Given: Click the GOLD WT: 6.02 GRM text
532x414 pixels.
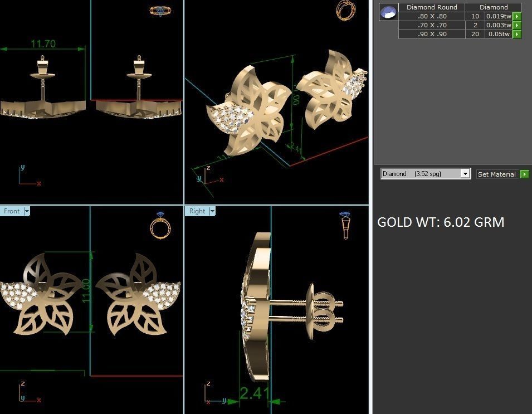Looking at the screenshot, I should (x=441, y=222).
